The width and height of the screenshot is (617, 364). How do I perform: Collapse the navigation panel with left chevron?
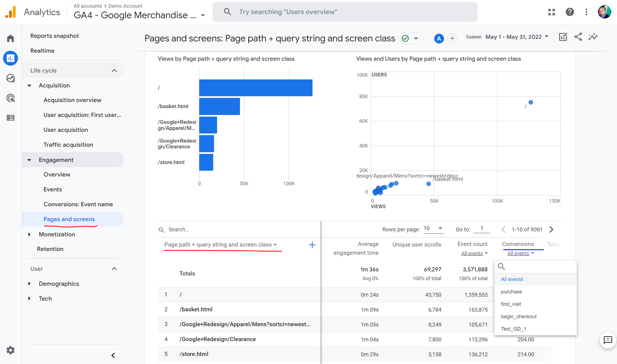pyautogui.click(x=113, y=355)
